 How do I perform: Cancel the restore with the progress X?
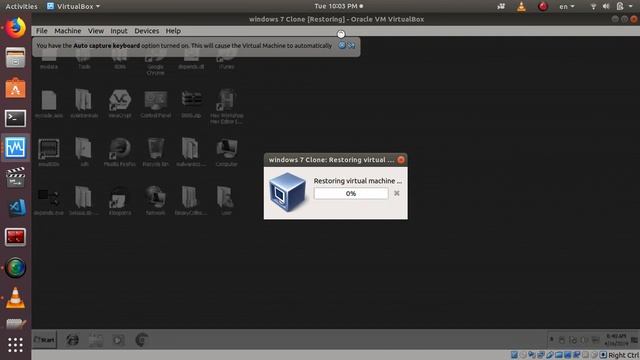tap(396, 193)
